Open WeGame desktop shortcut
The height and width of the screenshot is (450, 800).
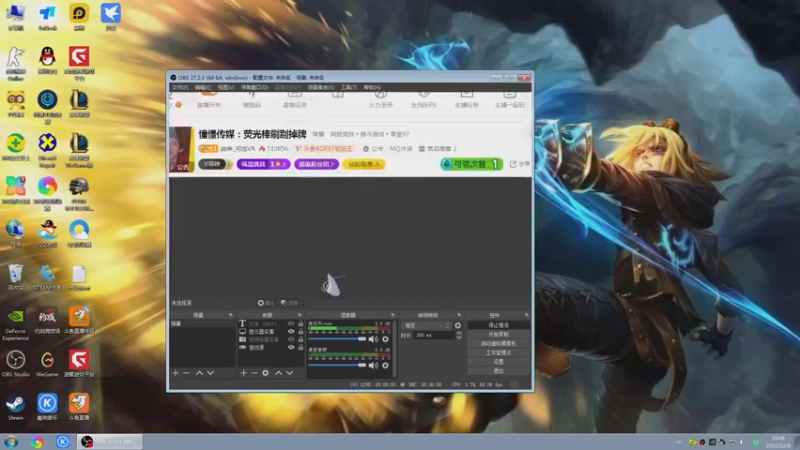coord(47,364)
